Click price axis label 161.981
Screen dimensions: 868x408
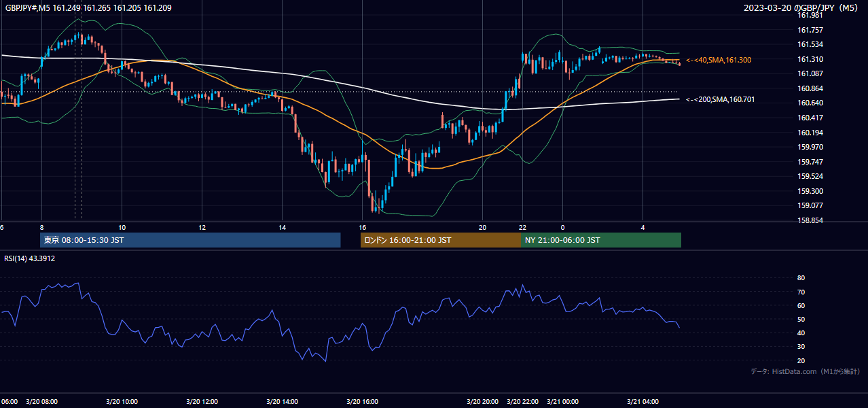point(810,16)
